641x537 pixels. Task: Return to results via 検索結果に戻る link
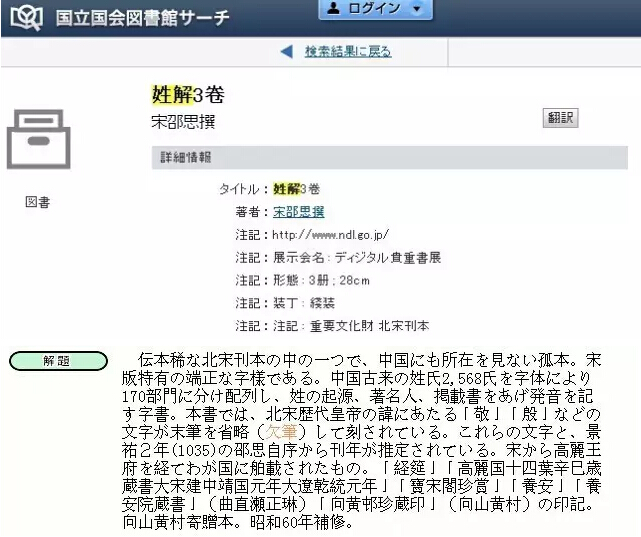[348, 51]
